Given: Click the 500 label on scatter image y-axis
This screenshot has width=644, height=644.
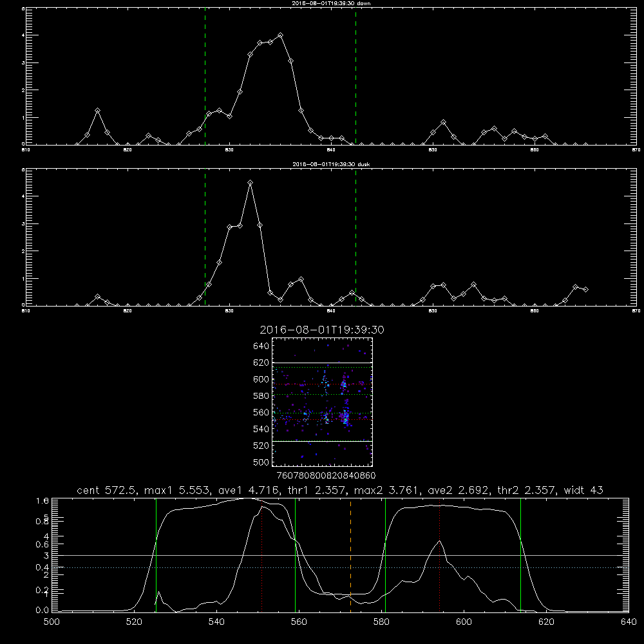Looking at the screenshot, I should tap(261, 462).
